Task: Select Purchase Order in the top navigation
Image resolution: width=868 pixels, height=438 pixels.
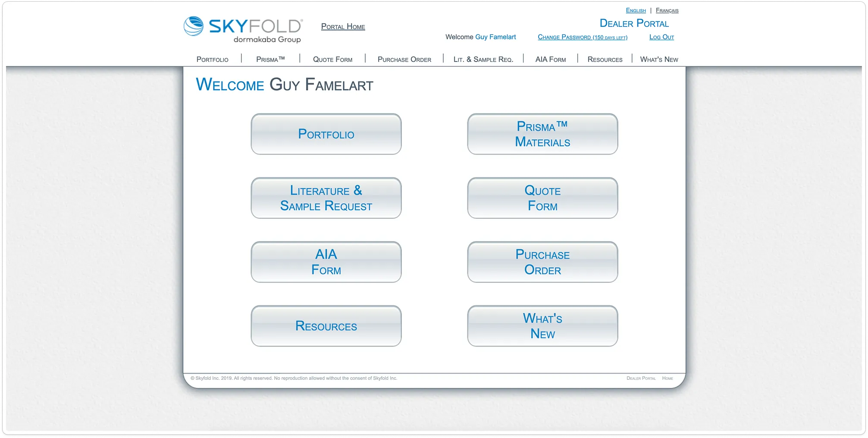Action: [404, 59]
